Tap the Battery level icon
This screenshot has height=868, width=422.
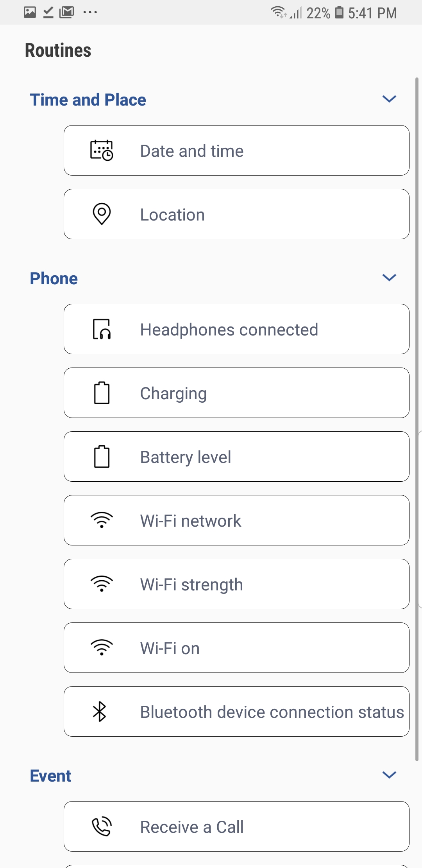pyautogui.click(x=102, y=457)
